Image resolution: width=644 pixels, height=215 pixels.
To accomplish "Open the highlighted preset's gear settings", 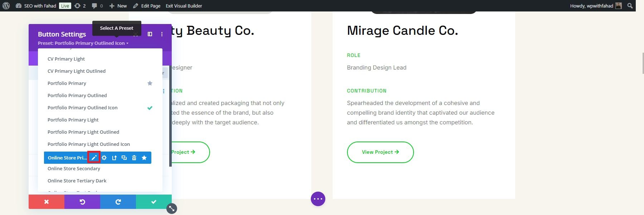I will point(104,158).
